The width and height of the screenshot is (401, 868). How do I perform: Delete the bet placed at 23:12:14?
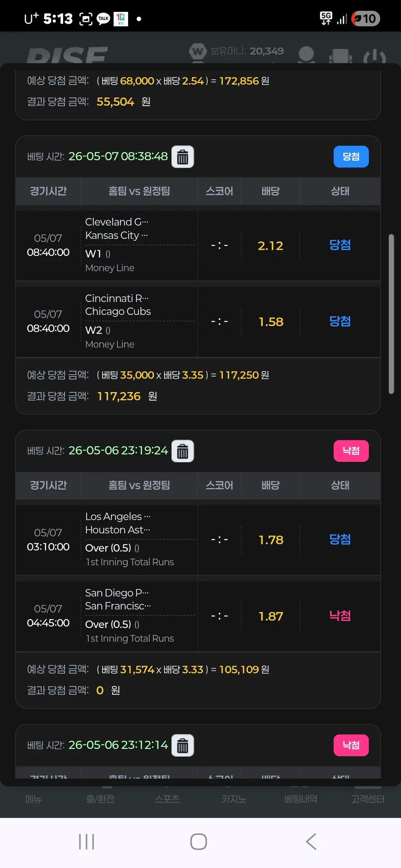tap(183, 745)
